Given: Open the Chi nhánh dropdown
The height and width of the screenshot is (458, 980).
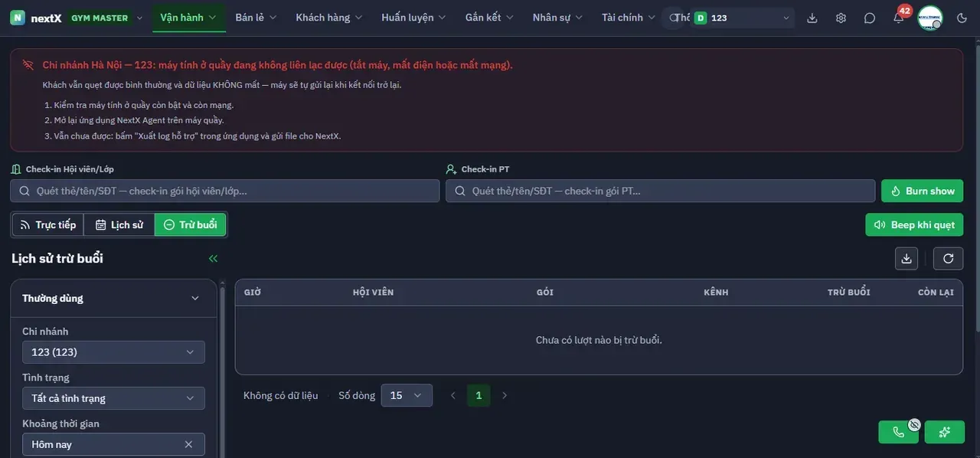Looking at the screenshot, I should point(113,352).
